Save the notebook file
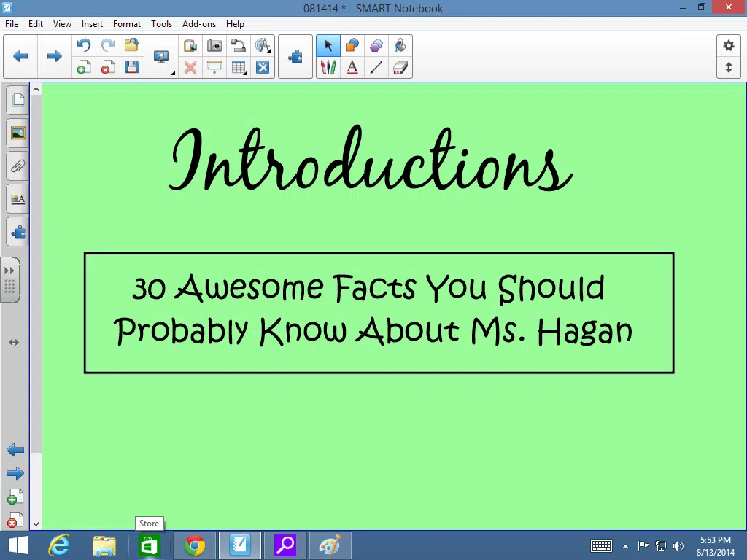The width and height of the screenshot is (747, 560). pos(131,68)
